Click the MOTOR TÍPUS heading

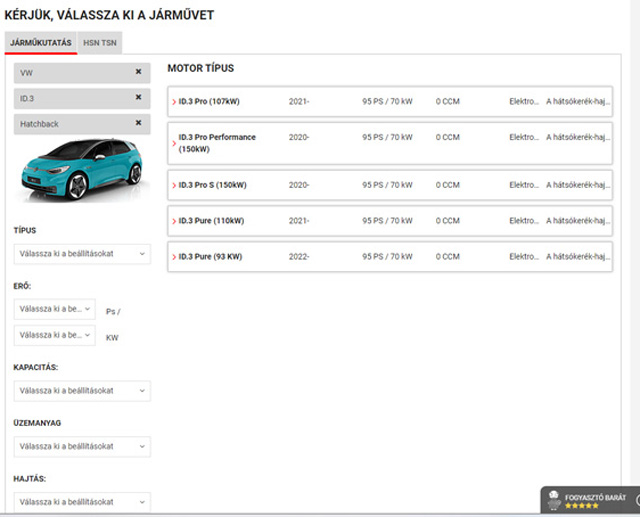tap(200, 68)
